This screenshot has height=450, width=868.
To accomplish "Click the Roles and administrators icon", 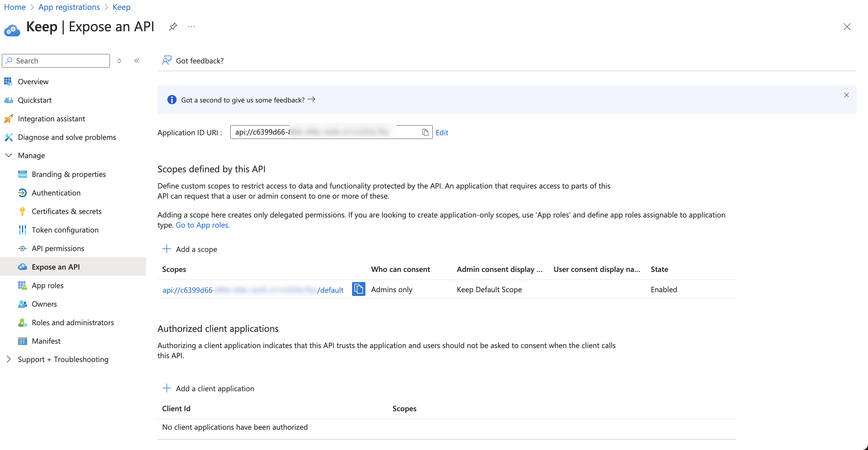I will [22, 322].
